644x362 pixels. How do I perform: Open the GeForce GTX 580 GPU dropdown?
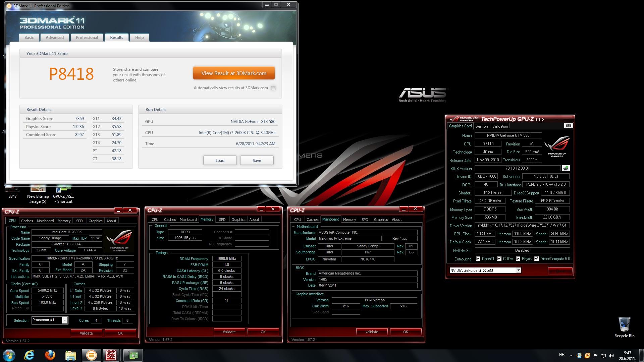(485, 270)
